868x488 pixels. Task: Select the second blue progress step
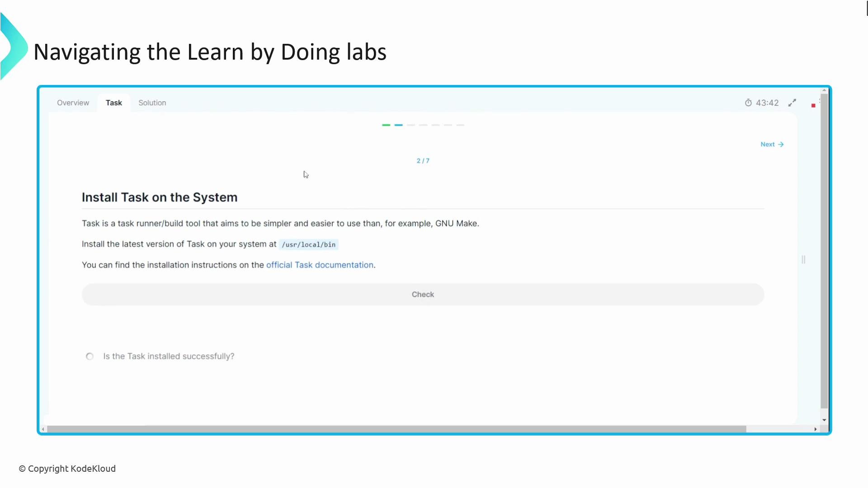[398, 125]
